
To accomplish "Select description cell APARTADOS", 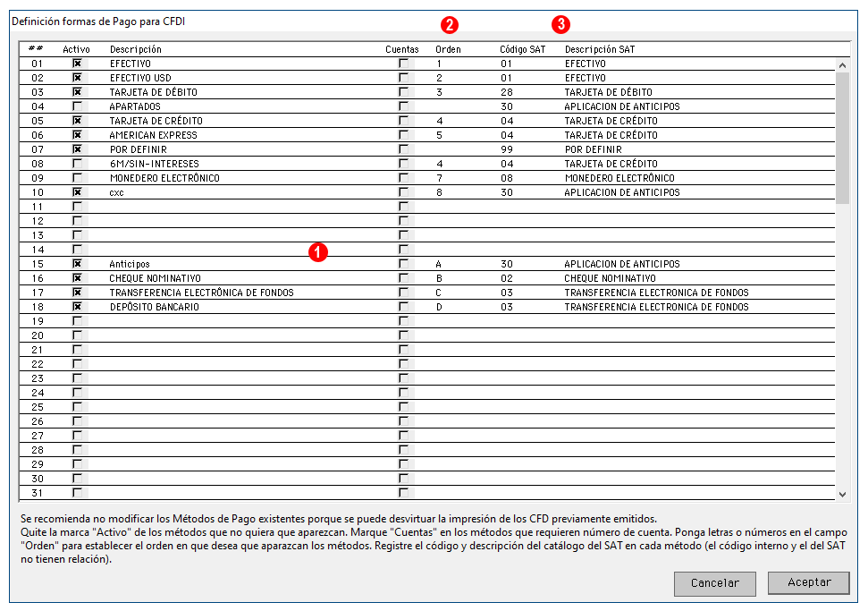I will click(135, 106).
